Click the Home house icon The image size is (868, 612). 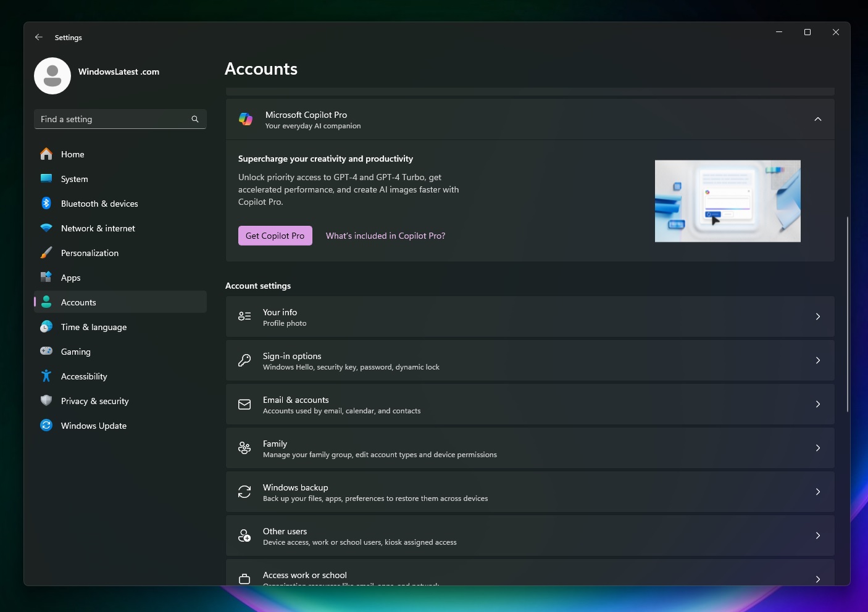tap(46, 154)
